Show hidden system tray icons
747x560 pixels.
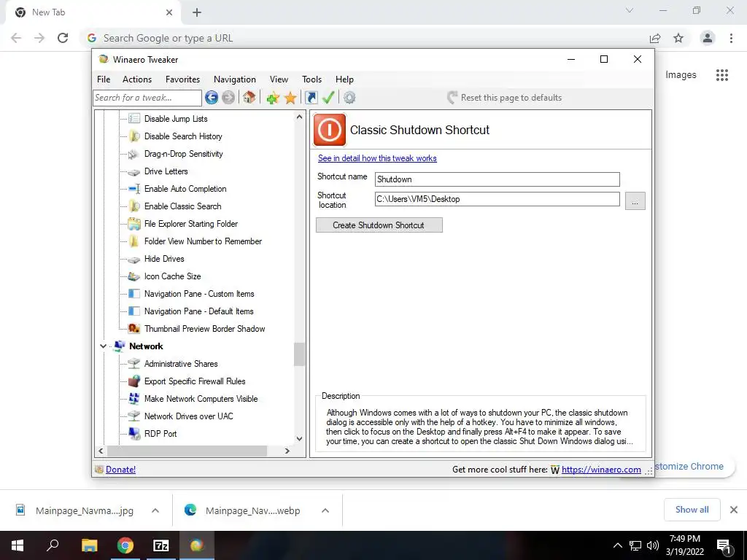click(617, 545)
